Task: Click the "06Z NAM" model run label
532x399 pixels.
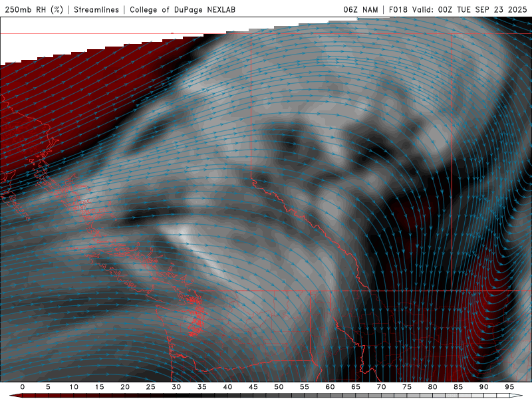Action: pyautogui.click(x=360, y=9)
